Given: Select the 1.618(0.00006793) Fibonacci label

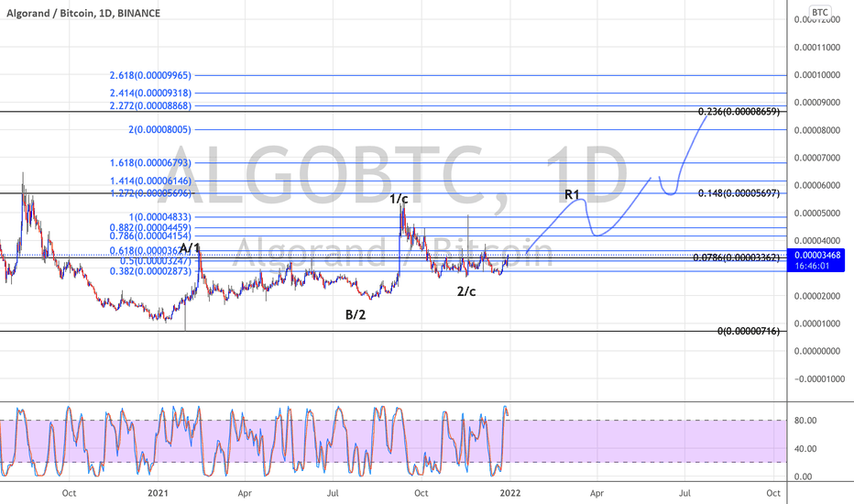Looking at the screenshot, I should 150,163.
